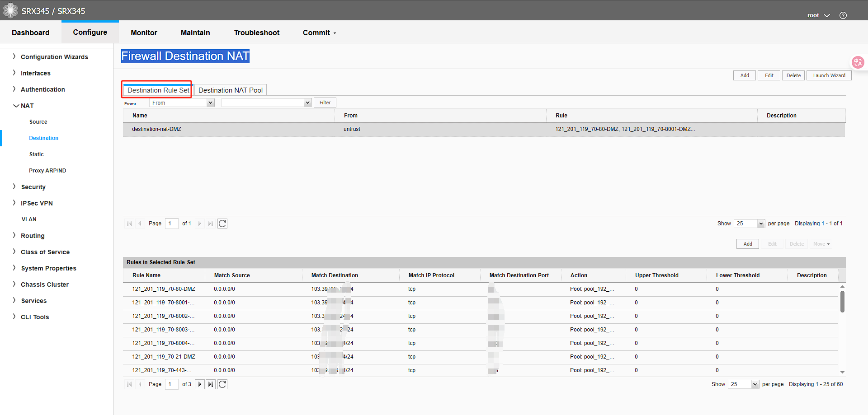This screenshot has width=868, height=415.
Task: Select Static under NAT in the sidebar
Action: coord(36,154)
